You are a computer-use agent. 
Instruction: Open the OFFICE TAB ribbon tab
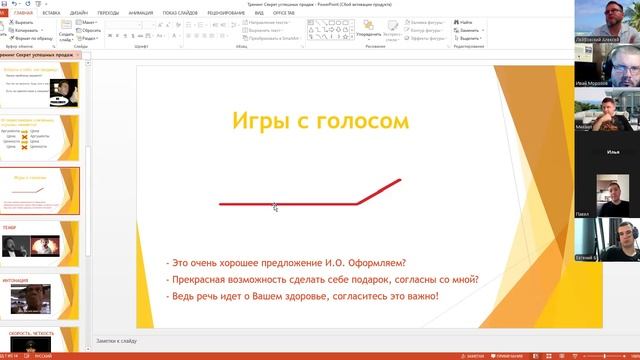click(x=284, y=13)
